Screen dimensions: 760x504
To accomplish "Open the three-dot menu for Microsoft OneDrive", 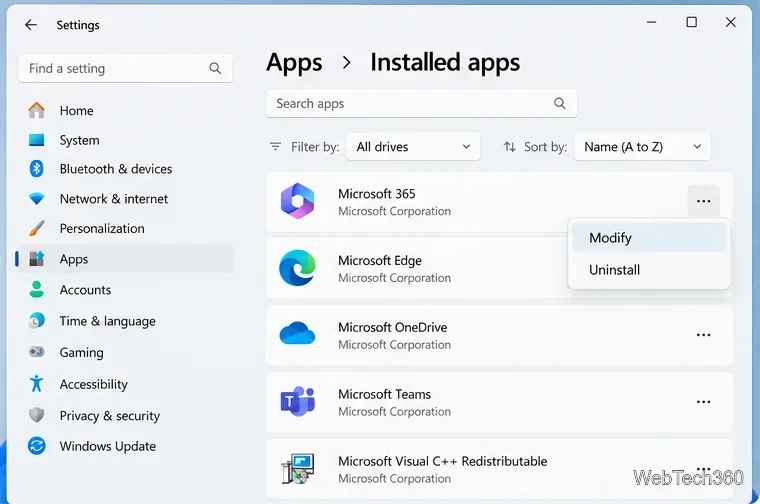I will pyautogui.click(x=703, y=335).
